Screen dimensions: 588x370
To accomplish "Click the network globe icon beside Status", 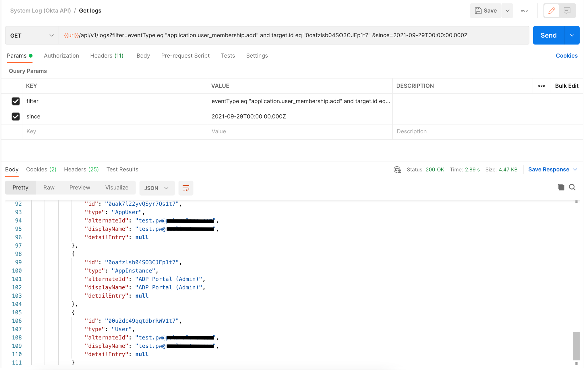I will pos(397,170).
